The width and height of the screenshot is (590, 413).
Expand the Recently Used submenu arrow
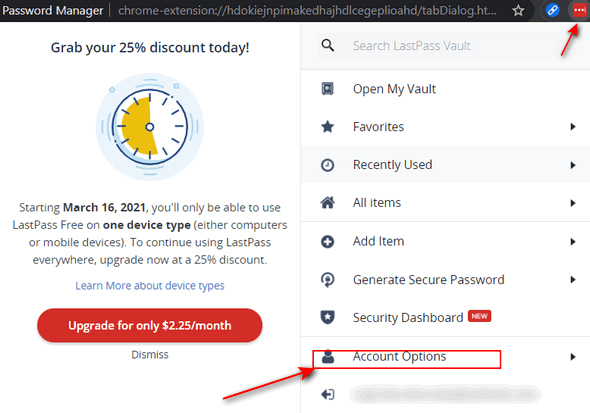tap(573, 165)
